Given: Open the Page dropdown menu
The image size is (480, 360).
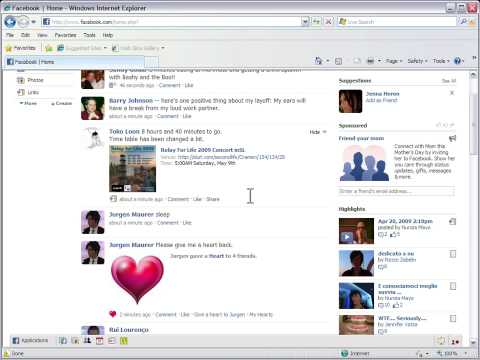Looking at the screenshot, I should pyautogui.click(x=394, y=61).
